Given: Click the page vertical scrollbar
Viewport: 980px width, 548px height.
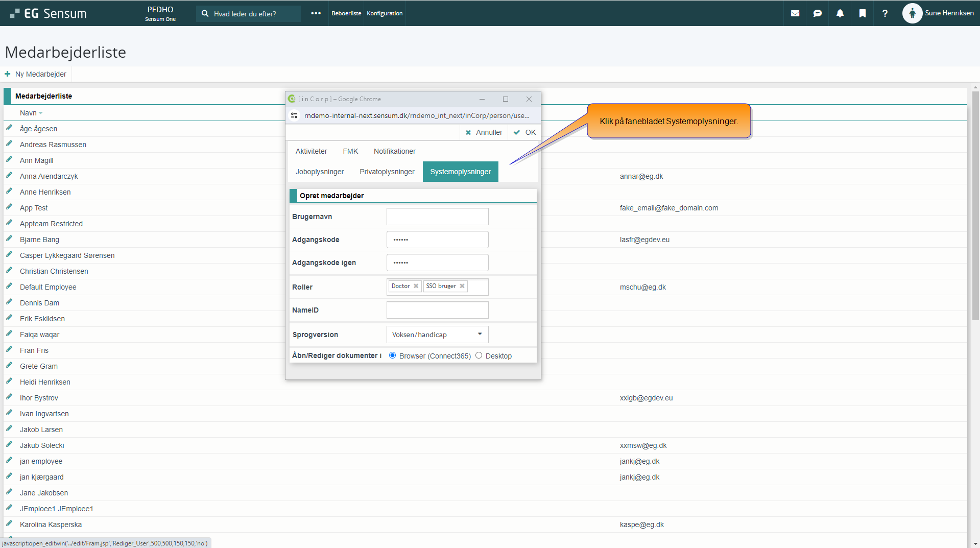Looking at the screenshot, I should (975, 204).
